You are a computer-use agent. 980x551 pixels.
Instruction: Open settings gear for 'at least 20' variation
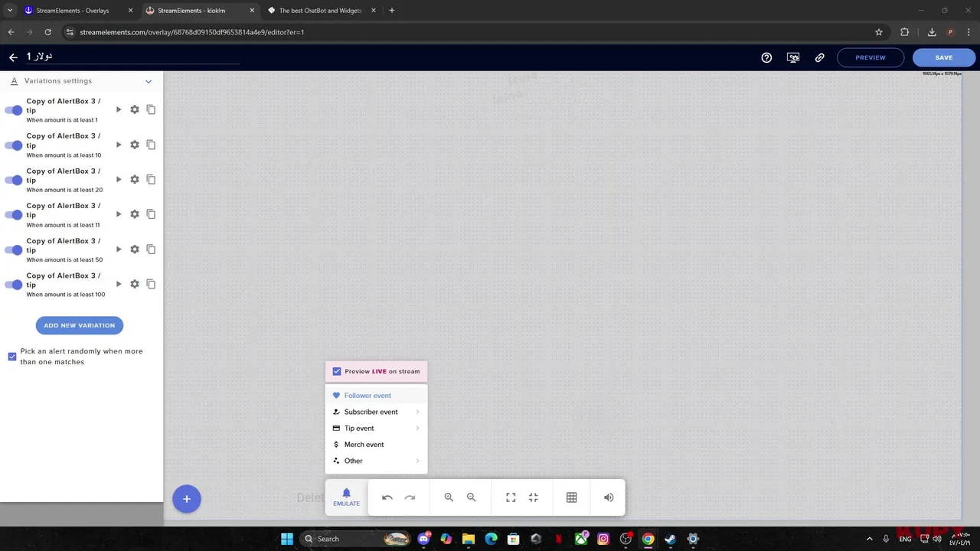[135, 179]
